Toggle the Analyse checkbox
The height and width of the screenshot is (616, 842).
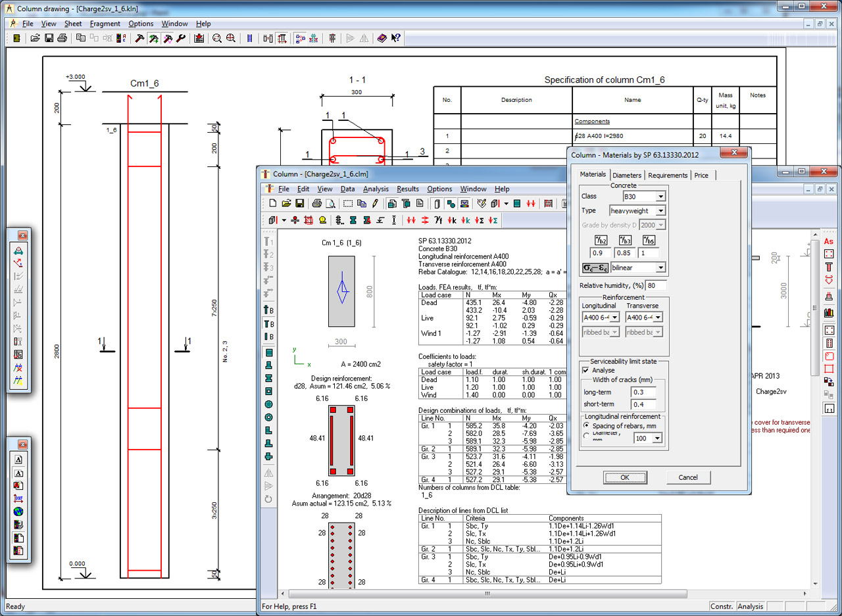pyautogui.click(x=586, y=370)
